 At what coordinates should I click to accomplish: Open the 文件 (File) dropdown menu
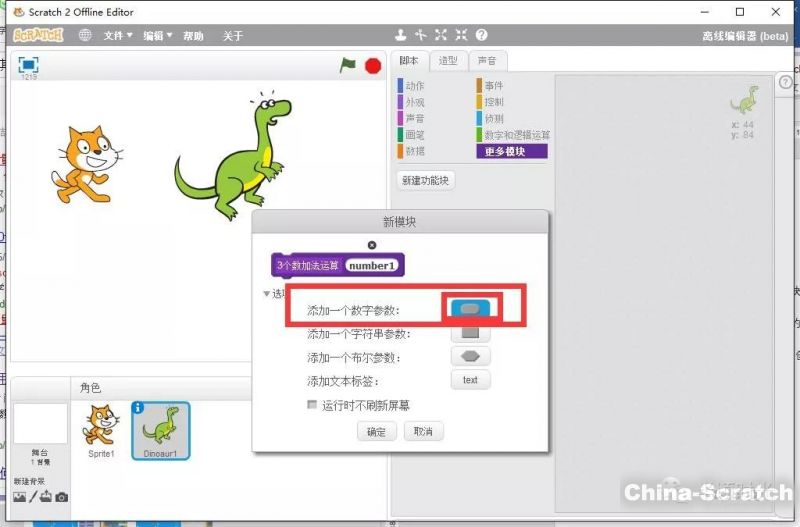coord(118,36)
